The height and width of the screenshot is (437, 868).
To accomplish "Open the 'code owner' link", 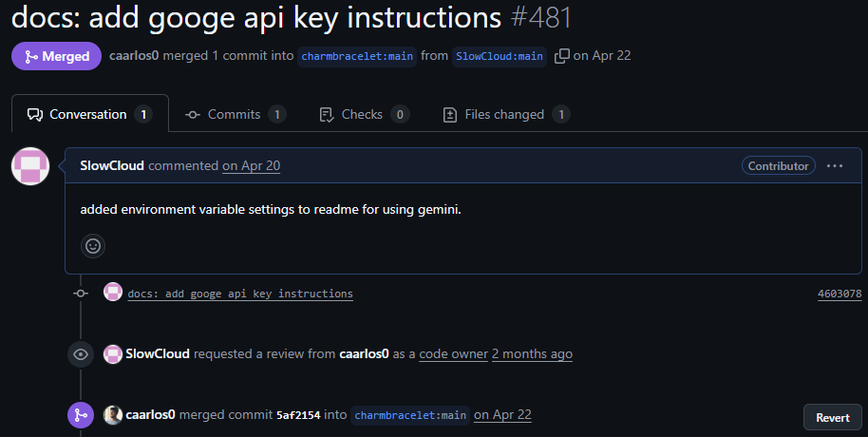I will coord(453,354).
